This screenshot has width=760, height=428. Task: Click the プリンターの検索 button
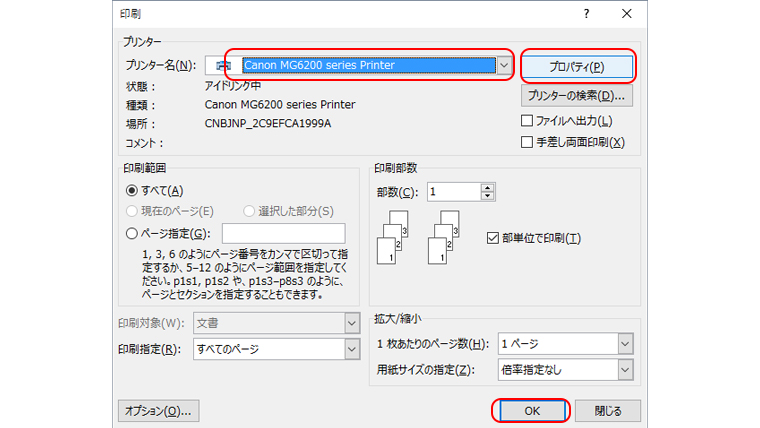pyautogui.click(x=577, y=96)
